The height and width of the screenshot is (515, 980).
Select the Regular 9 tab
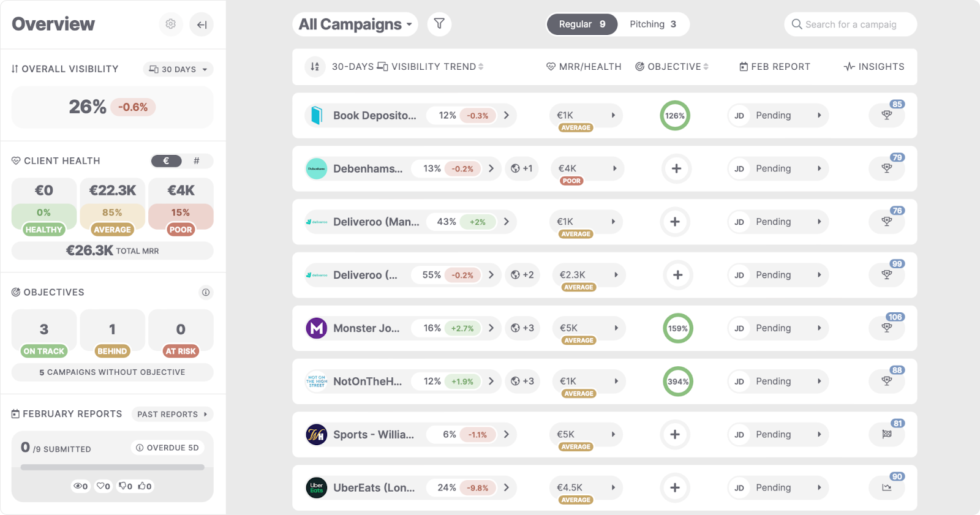click(582, 24)
